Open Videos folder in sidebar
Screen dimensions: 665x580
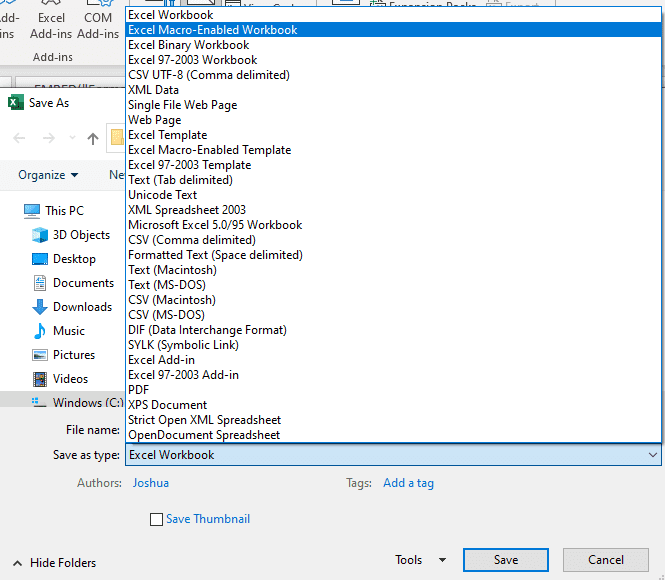[60, 379]
